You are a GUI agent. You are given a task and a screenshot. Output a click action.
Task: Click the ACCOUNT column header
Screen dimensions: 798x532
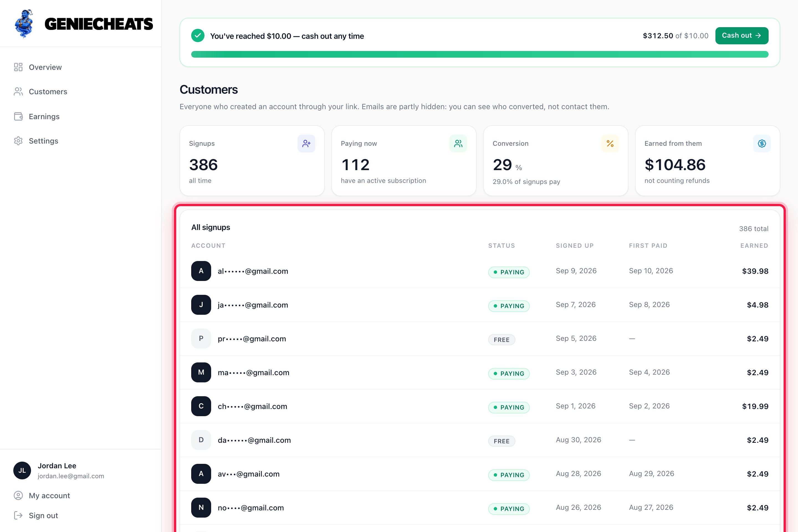point(208,246)
